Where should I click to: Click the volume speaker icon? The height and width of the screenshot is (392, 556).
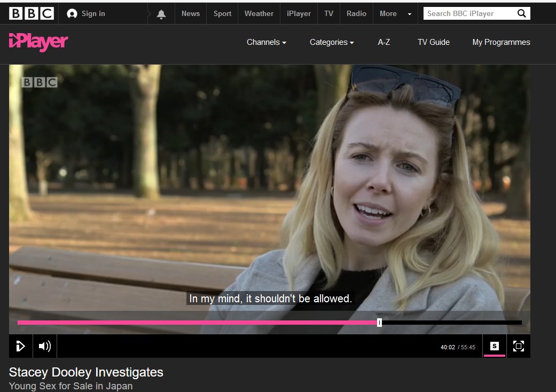[x=45, y=346]
